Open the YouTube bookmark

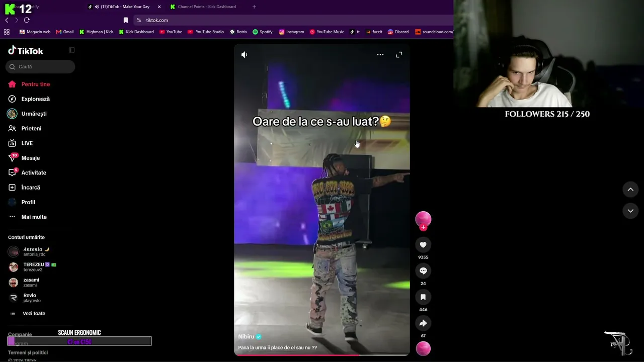tap(171, 32)
